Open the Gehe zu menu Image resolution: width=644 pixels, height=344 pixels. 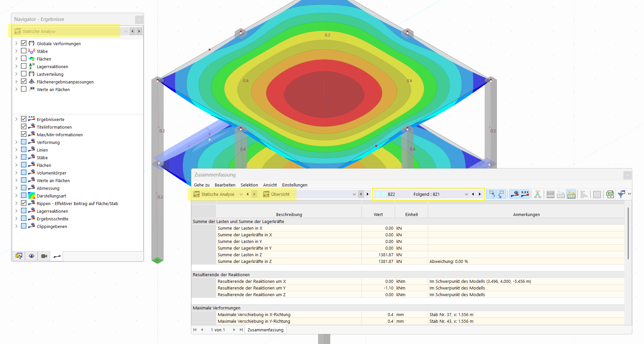(201, 185)
